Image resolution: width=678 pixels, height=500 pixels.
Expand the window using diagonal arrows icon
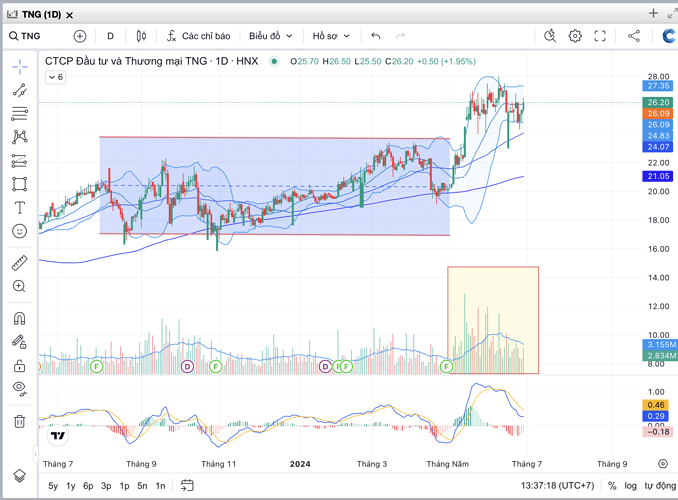coord(672,14)
